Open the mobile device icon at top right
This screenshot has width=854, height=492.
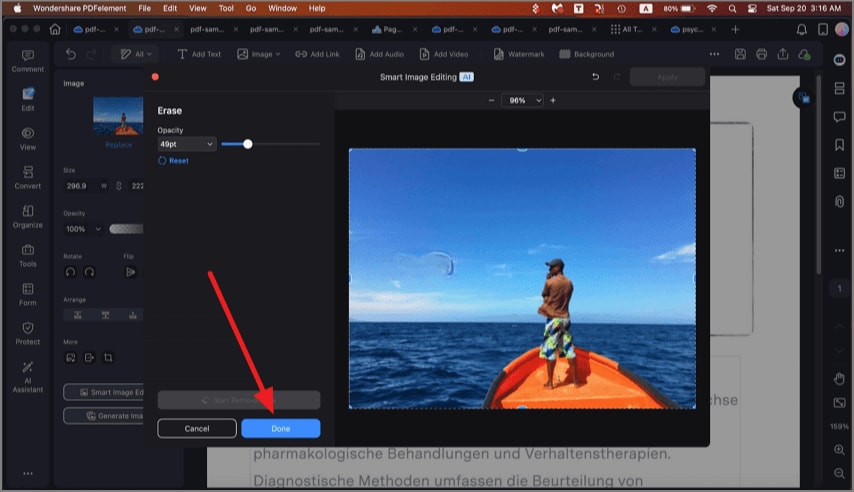tap(823, 29)
